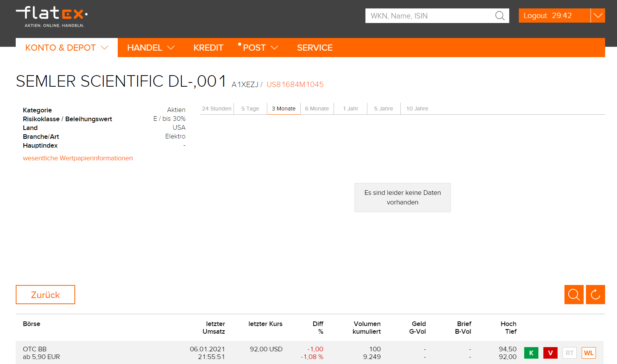The height and width of the screenshot is (364, 617).
Task: Click the 'Hoch Tief' column header
Action: [508, 328]
